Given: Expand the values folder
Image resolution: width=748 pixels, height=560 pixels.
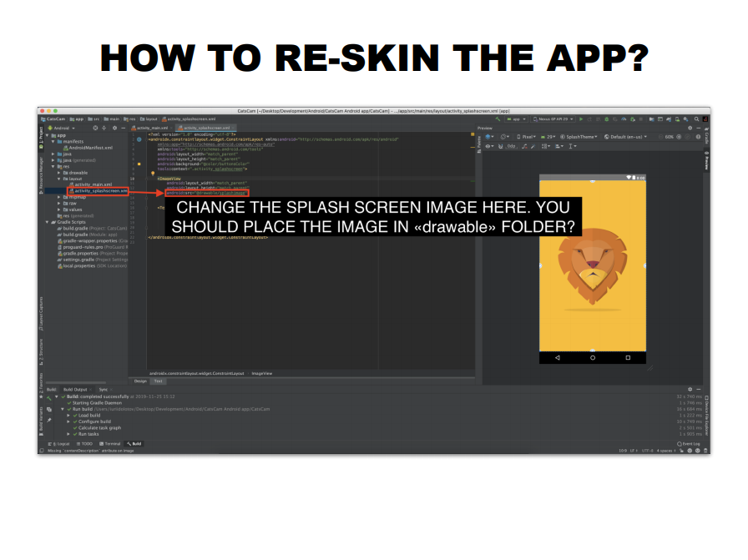Looking at the screenshot, I should pos(59,209).
